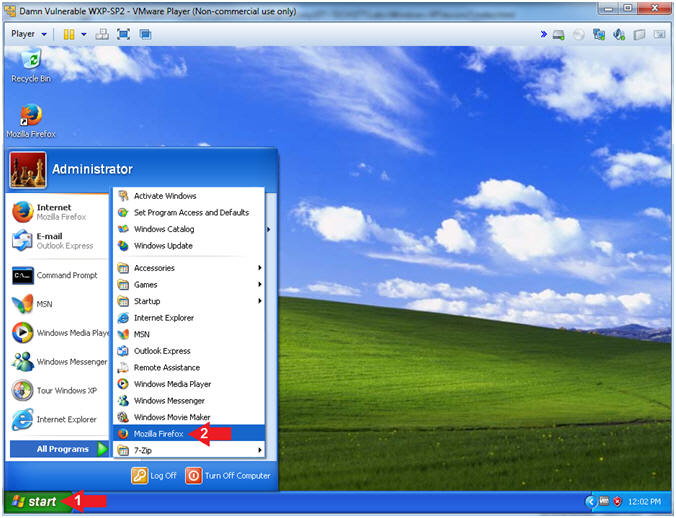Expand the Games submenu
The width and height of the screenshot is (676, 518).
point(189,284)
